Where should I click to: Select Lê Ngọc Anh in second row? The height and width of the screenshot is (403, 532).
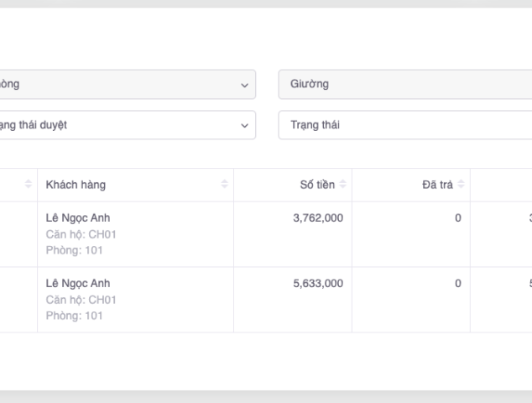click(78, 284)
